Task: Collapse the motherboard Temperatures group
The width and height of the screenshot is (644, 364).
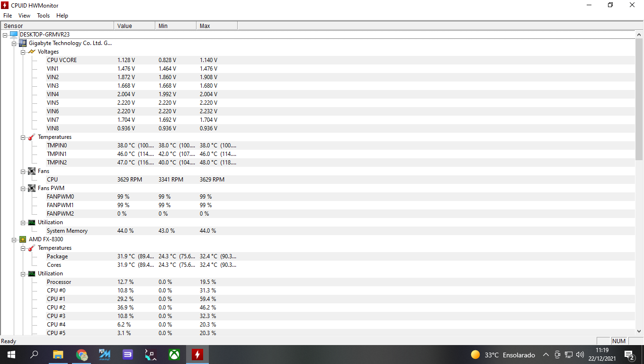Action: coord(23,137)
